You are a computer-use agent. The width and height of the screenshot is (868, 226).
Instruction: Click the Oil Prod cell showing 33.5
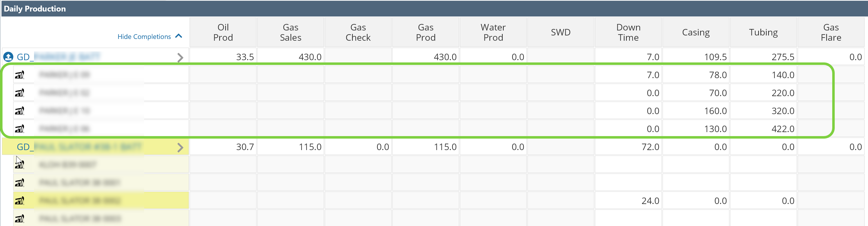coord(223,57)
